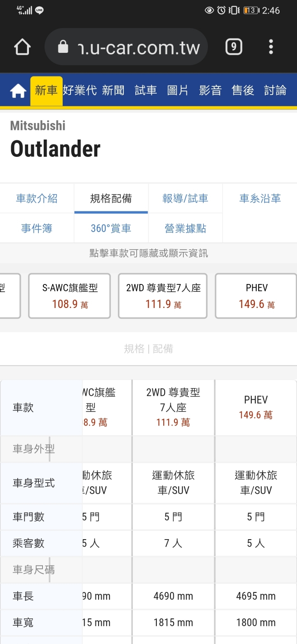Open the browser tabs counter
Screen dimensions: 297x644
coord(233,47)
